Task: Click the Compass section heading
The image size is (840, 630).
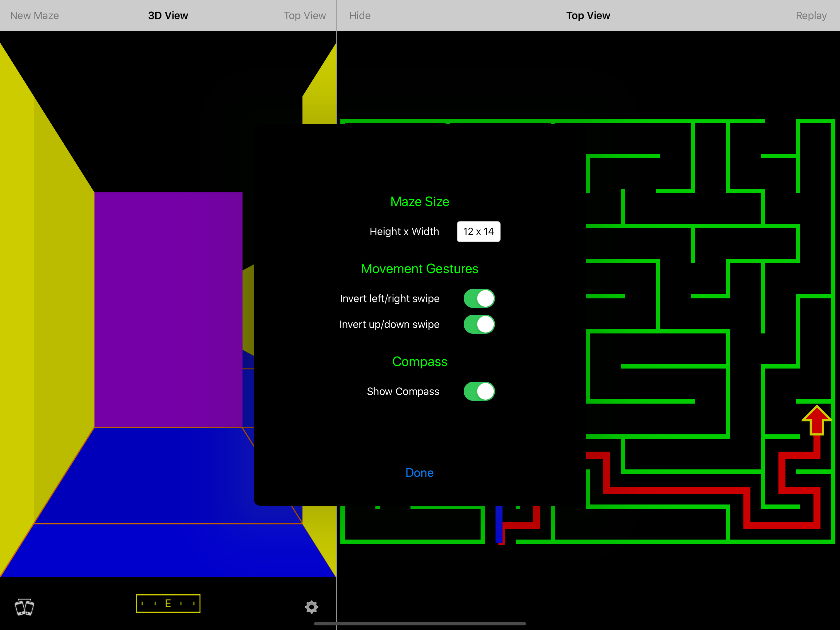Action: (x=420, y=361)
